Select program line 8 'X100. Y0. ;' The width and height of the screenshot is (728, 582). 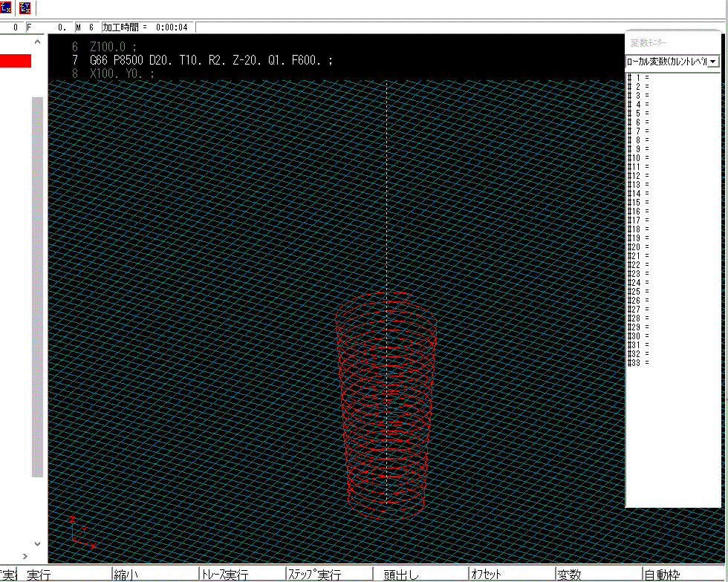113,73
